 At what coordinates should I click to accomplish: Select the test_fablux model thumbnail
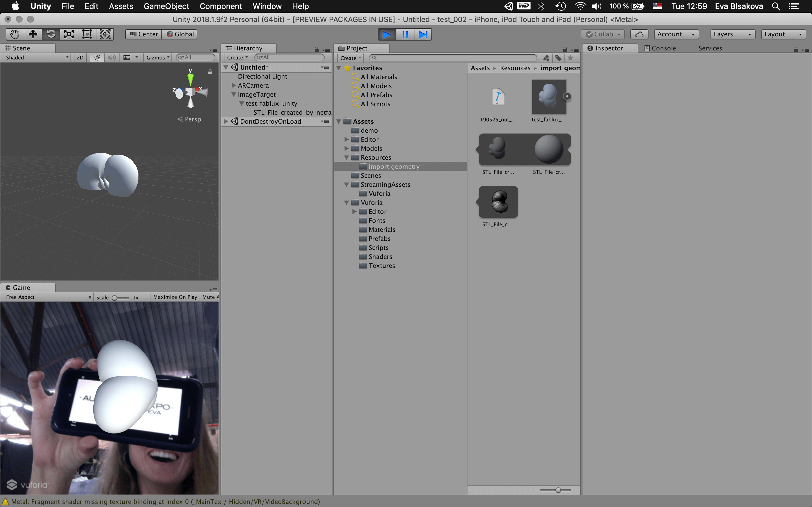pyautogui.click(x=549, y=97)
